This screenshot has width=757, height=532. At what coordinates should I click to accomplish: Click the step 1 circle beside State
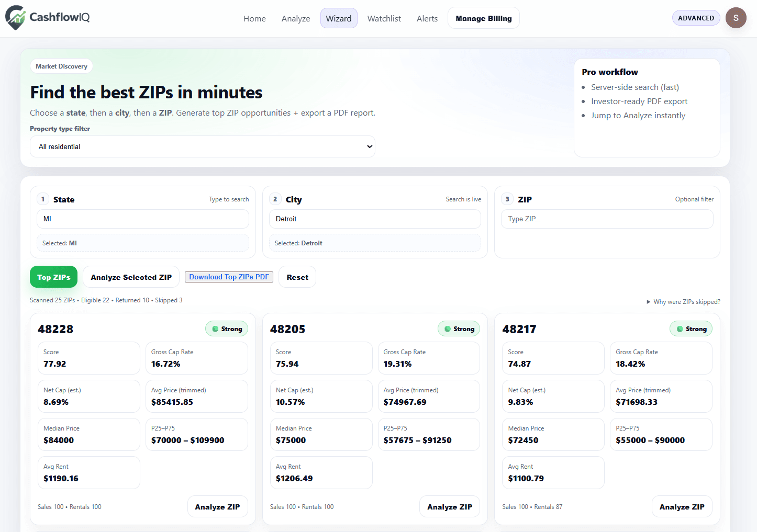pos(43,199)
